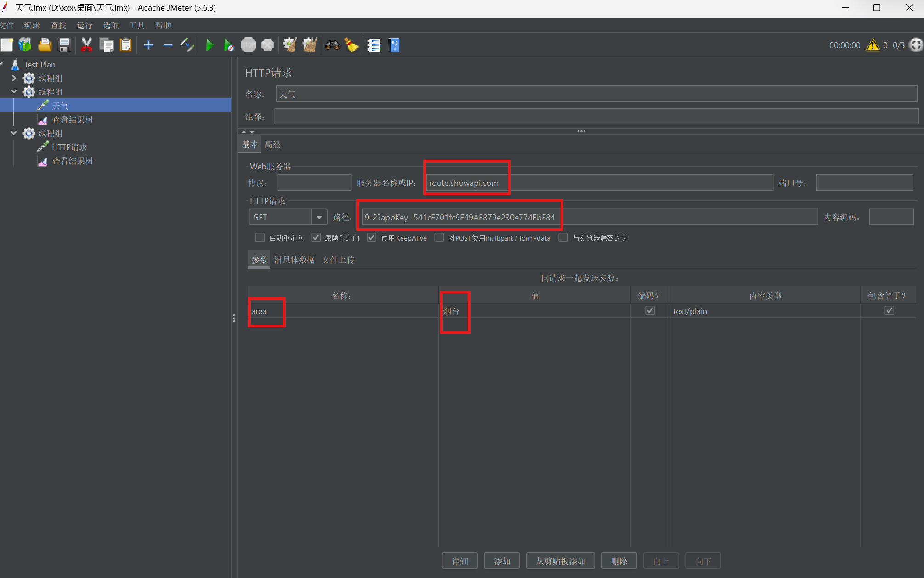Open the 运行 menu
Screen dimensions: 924x578
(x=84, y=26)
